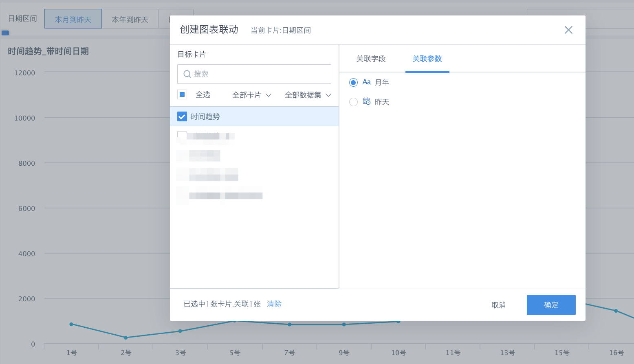Select the 昨天 parameter radio button
Viewport: 634px width, 364px height.
click(x=353, y=102)
